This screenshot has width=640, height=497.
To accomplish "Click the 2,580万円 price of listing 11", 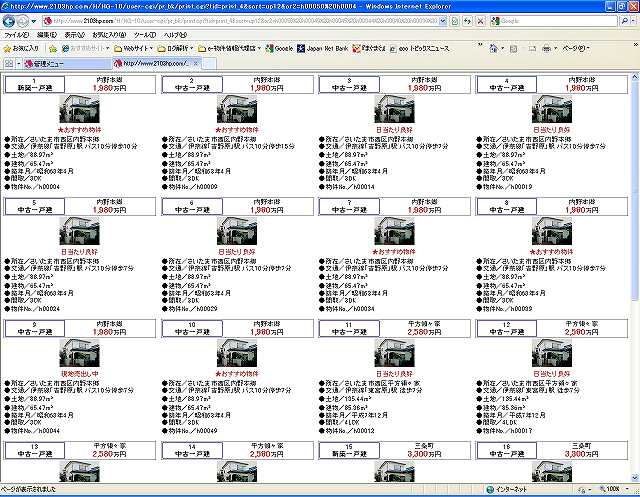I will click(424, 332).
